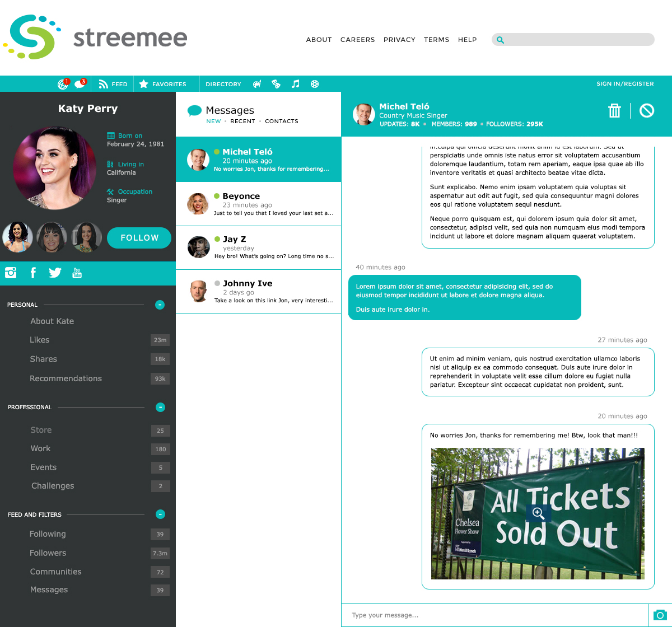
Task: Collapse the Personal section
Action: 160,305
